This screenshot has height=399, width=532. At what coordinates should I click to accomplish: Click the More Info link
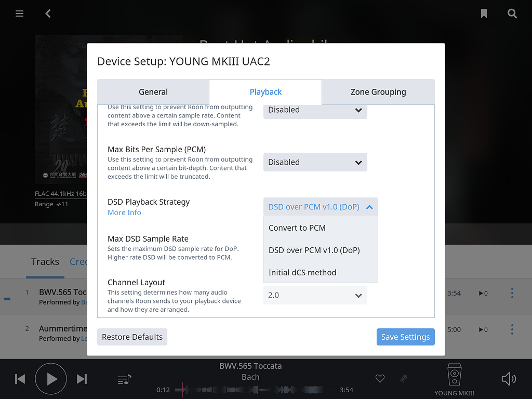pyautogui.click(x=124, y=212)
